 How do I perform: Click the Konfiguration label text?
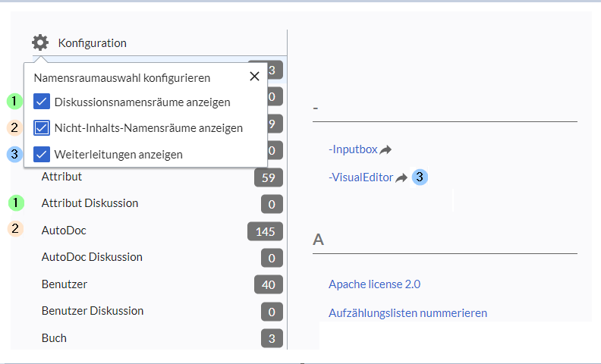(92, 43)
